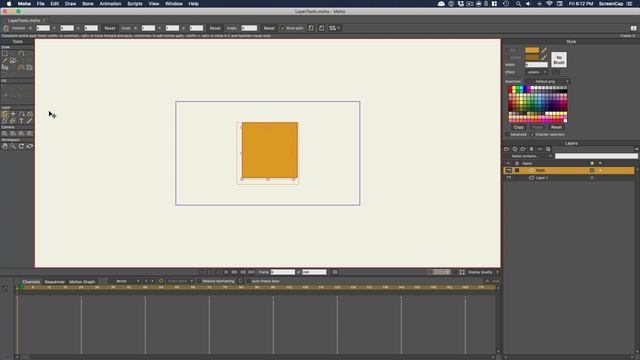Click the stroke Width input field
The image size is (640, 360).
point(536,64)
